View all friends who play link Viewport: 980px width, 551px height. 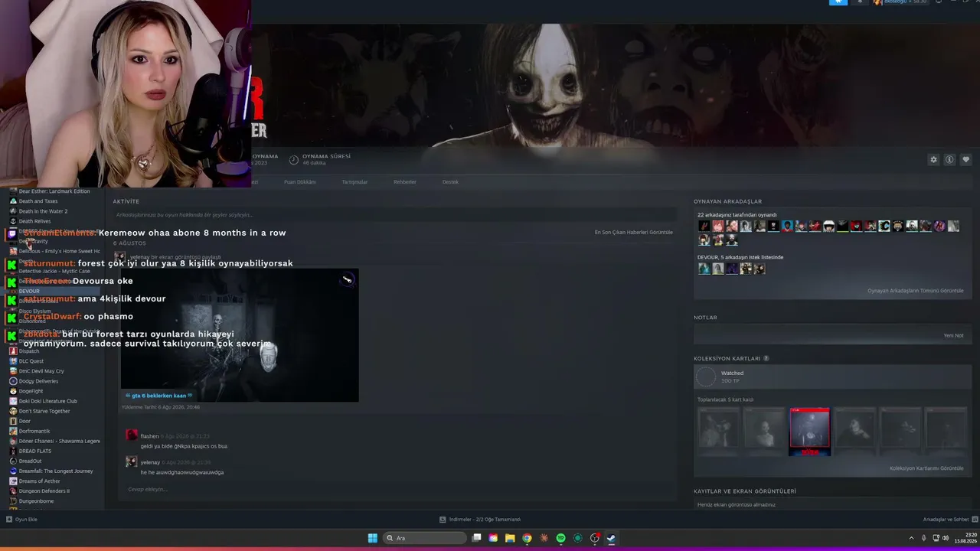click(x=916, y=291)
